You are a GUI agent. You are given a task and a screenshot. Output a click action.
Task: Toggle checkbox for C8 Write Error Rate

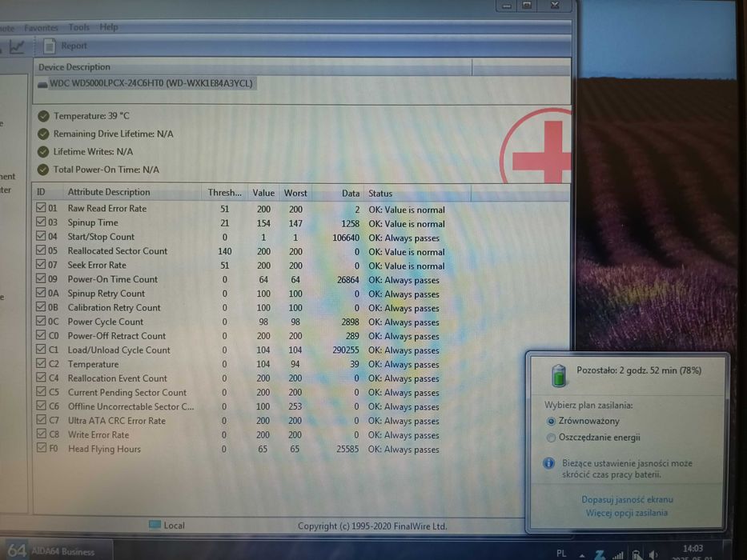[41, 434]
